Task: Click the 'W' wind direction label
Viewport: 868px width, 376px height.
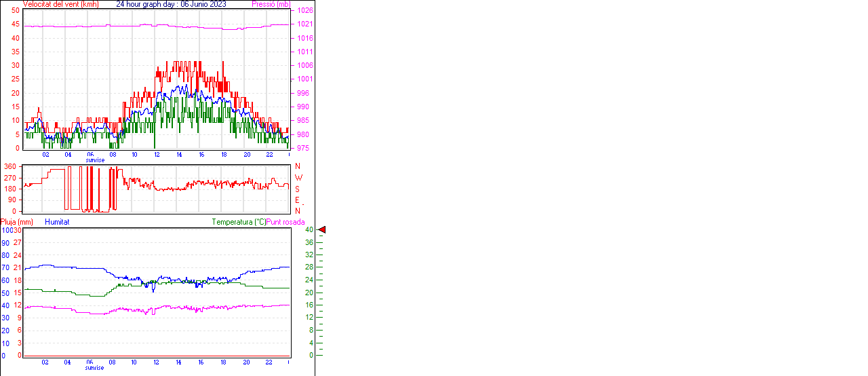Action: [x=298, y=178]
